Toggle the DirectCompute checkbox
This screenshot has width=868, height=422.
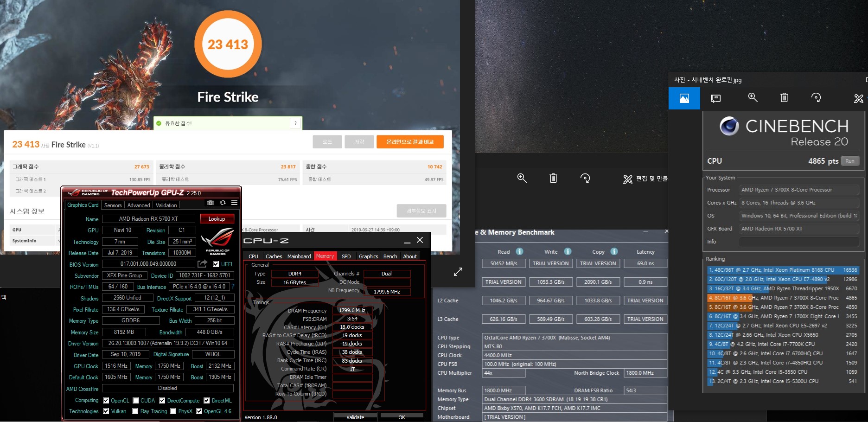click(162, 401)
